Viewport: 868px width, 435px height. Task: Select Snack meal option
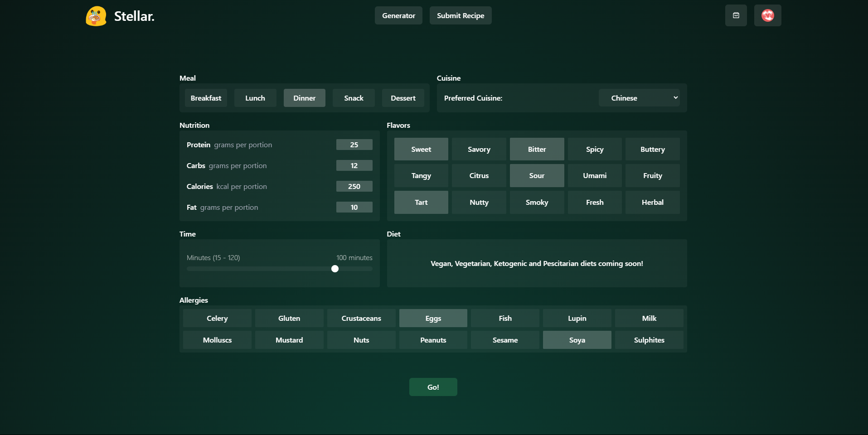(x=354, y=98)
